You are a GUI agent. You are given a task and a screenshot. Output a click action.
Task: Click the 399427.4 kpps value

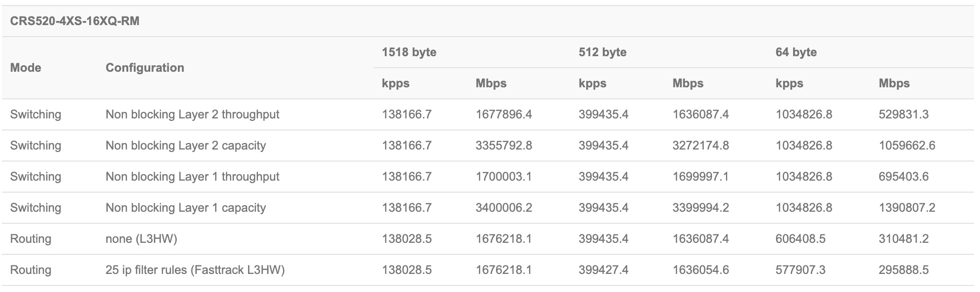click(603, 270)
